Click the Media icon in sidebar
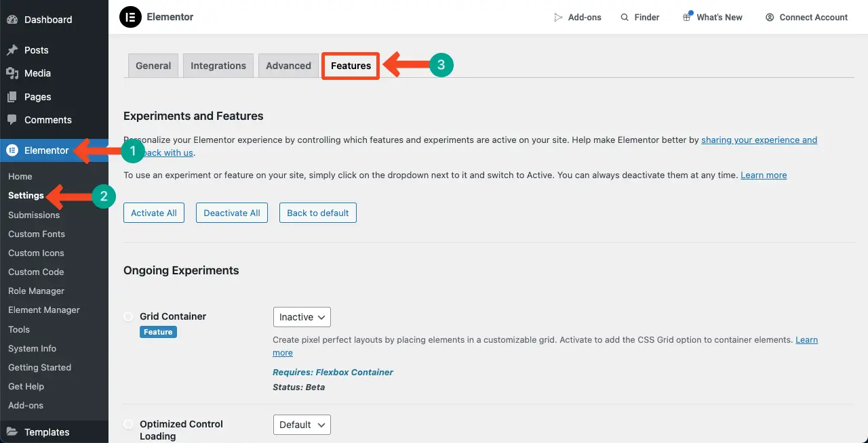Image resolution: width=868 pixels, height=443 pixels. (x=12, y=73)
